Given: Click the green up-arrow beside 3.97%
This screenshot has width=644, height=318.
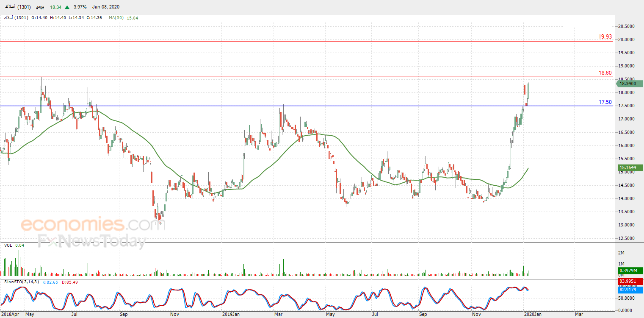Looking at the screenshot, I should click(x=67, y=7).
